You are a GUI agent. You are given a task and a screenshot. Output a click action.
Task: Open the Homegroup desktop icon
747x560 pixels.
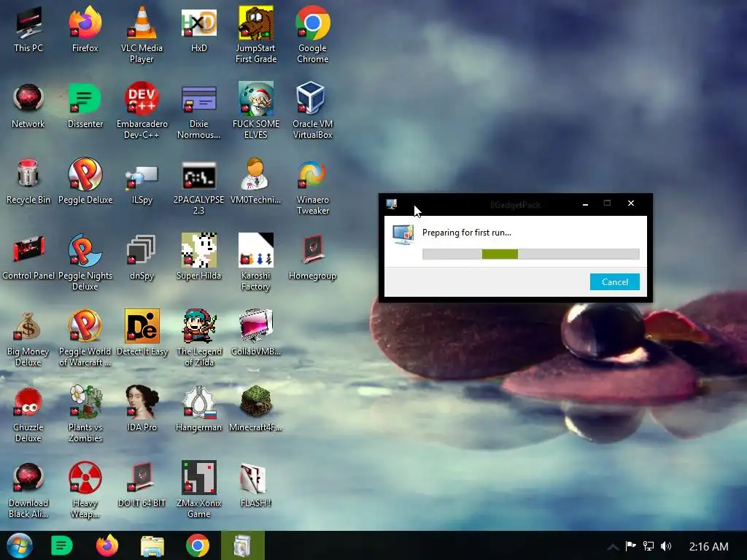312,257
